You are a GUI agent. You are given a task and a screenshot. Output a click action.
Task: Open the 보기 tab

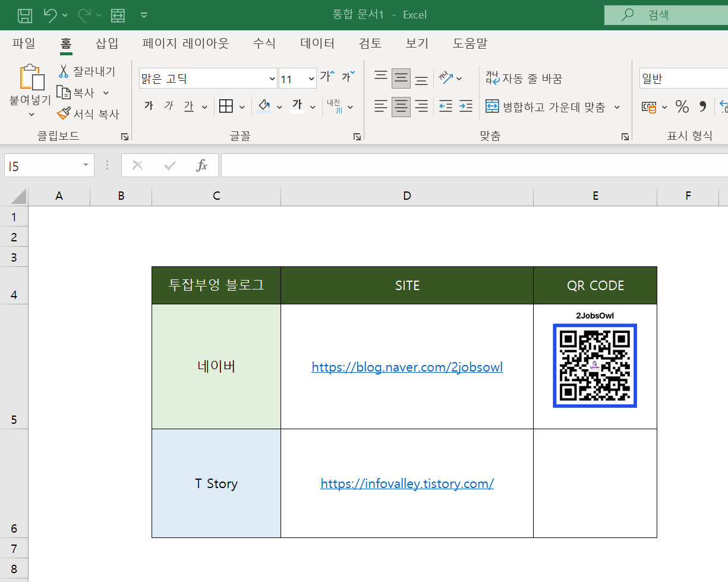[417, 43]
